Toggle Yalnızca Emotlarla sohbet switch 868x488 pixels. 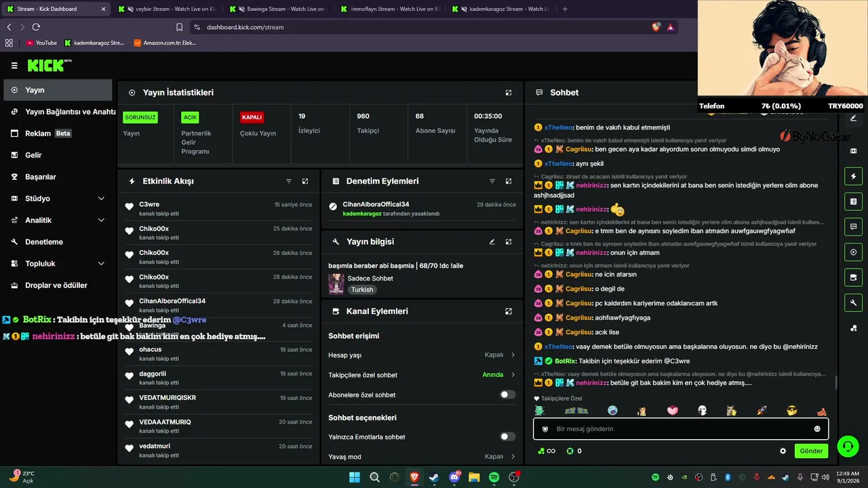(507, 436)
